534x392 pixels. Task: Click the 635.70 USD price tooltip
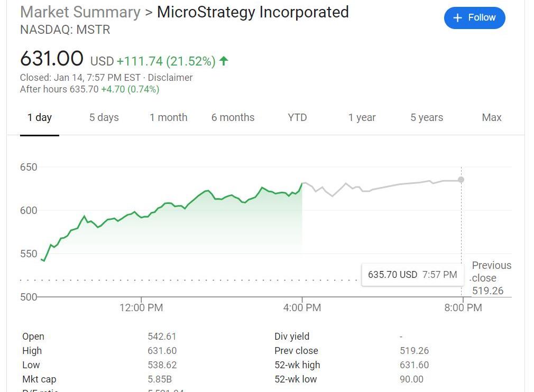coord(412,275)
